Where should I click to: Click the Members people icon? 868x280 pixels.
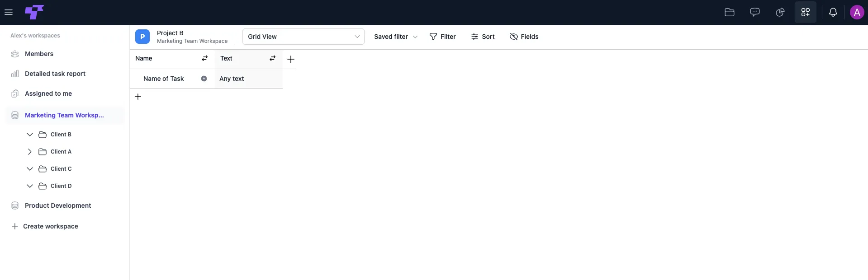click(x=15, y=54)
